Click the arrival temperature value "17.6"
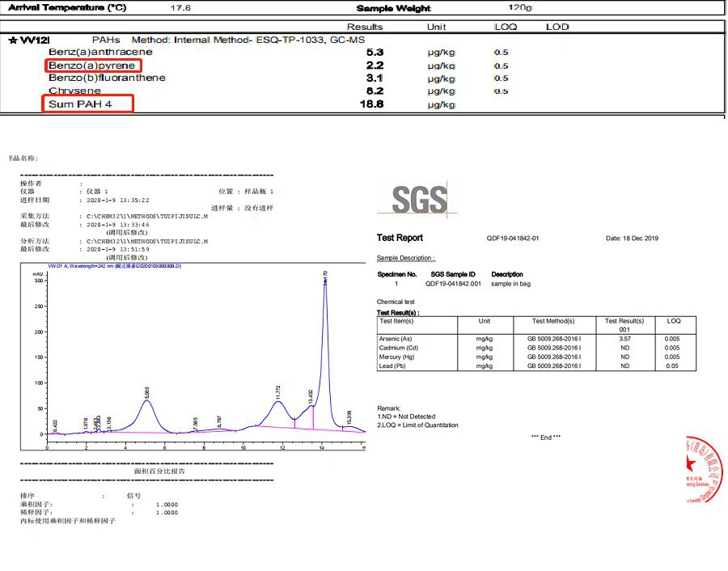 point(180,8)
